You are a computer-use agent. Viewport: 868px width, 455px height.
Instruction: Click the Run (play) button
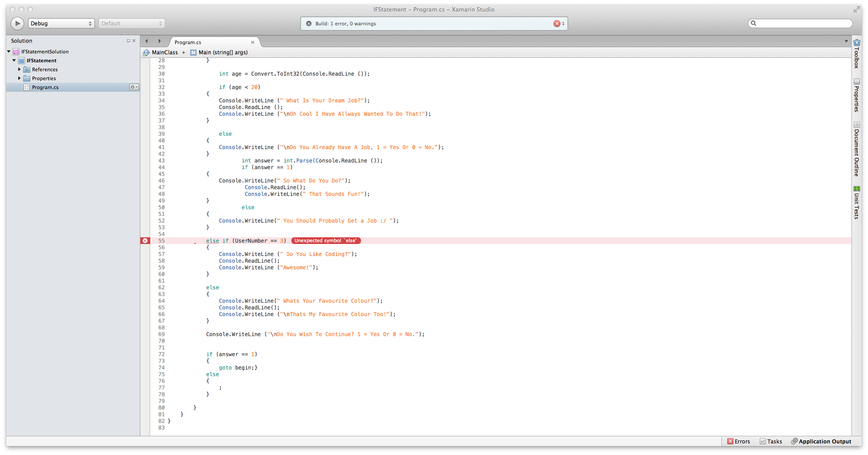coord(17,23)
